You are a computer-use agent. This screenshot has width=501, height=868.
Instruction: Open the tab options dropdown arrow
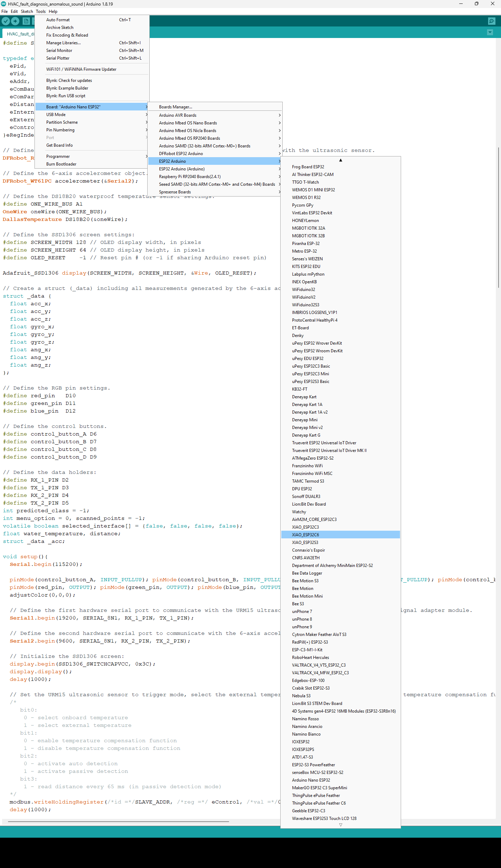pyautogui.click(x=490, y=32)
